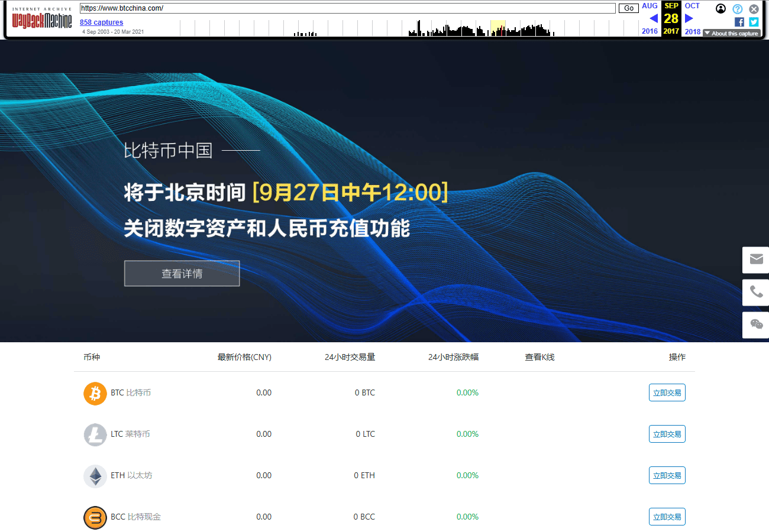Go to next capture arrow
This screenshot has width=769, height=532.
pyautogui.click(x=689, y=18)
